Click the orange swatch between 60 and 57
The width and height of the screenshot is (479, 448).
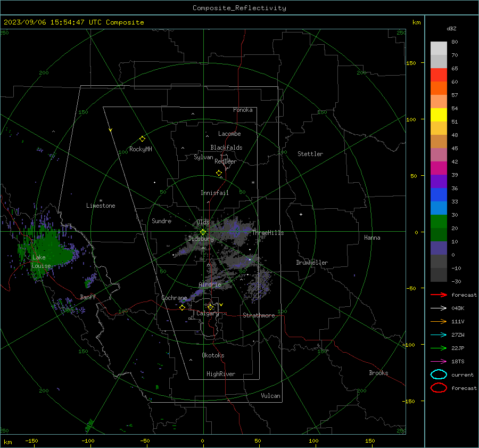click(x=439, y=88)
